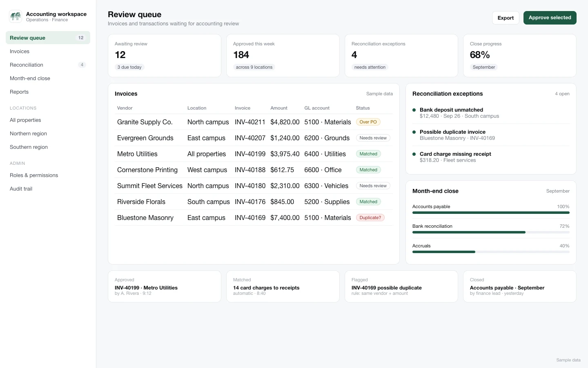Click the Accruals progress bar
The image size is (588, 368).
point(491,252)
